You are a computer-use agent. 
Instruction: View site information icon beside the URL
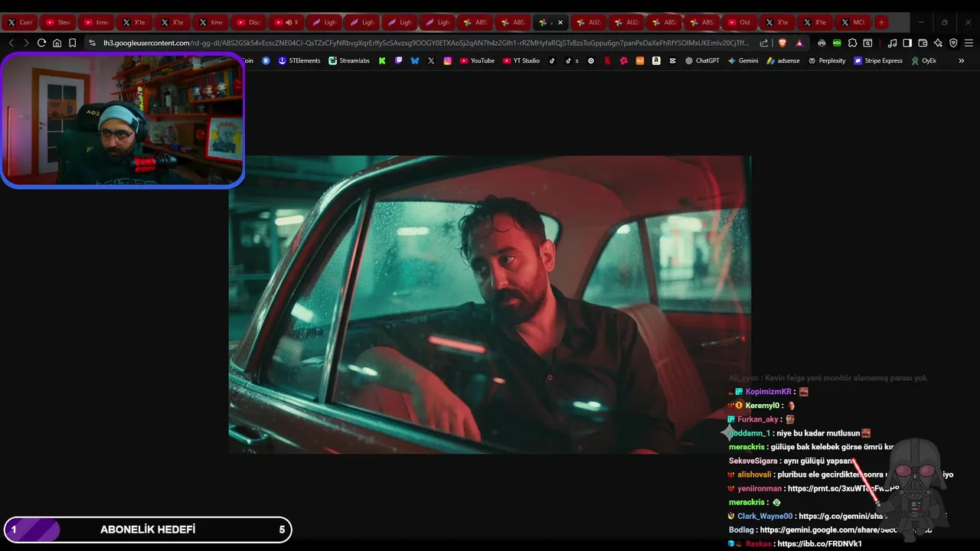pyautogui.click(x=93, y=43)
